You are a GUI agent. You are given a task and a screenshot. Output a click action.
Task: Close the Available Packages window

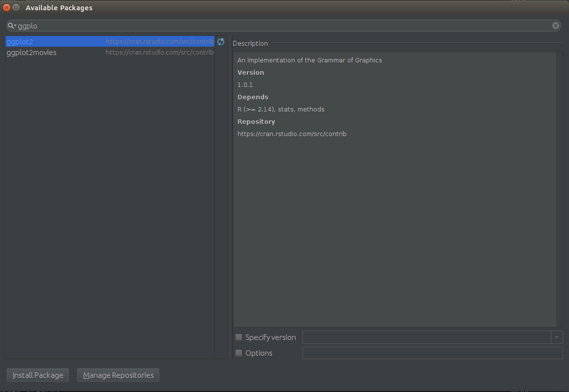coord(6,7)
